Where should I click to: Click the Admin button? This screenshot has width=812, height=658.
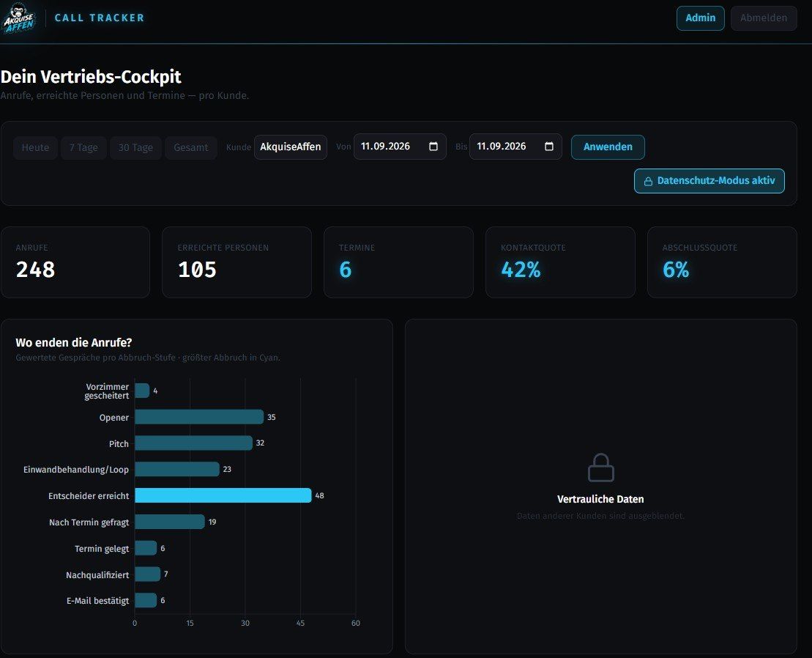(701, 18)
